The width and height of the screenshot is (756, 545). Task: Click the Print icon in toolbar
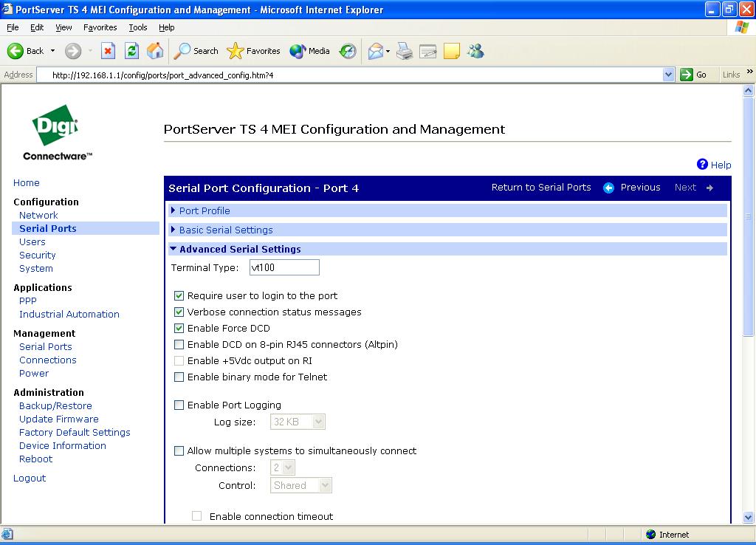click(405, 51)
